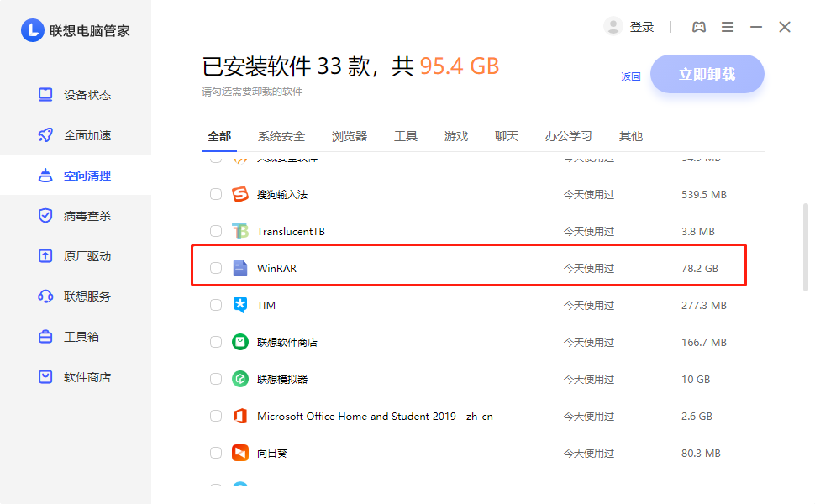Select the Microsoft Office checkbox
The image size is (815, 504).
[216, 416]
